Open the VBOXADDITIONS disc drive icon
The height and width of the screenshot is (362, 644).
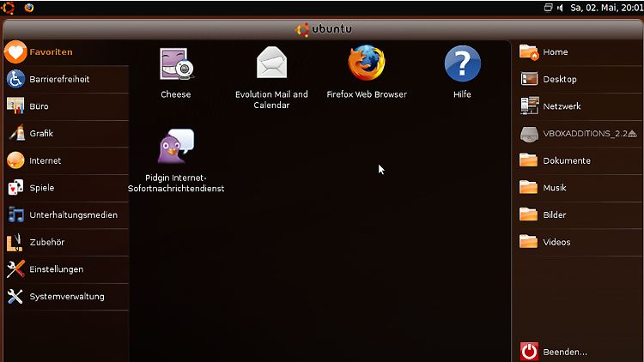pyautogui.click(x=529, y=134)
